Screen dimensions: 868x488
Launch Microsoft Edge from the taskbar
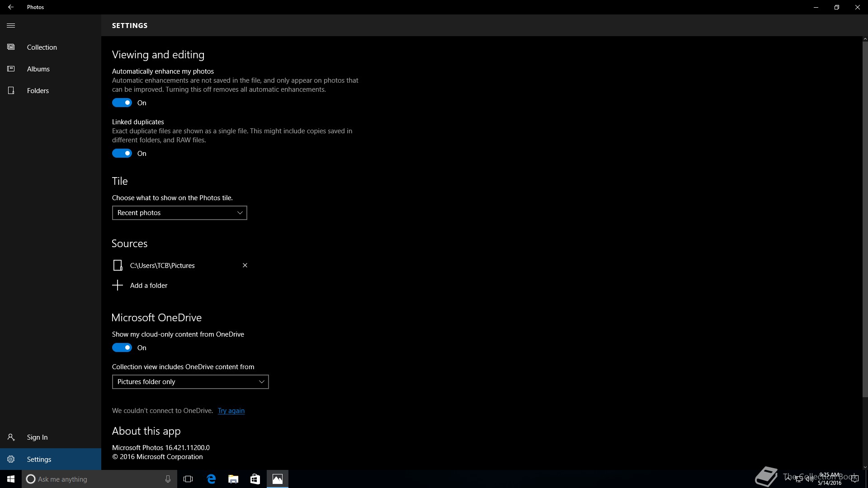(211, 479)
